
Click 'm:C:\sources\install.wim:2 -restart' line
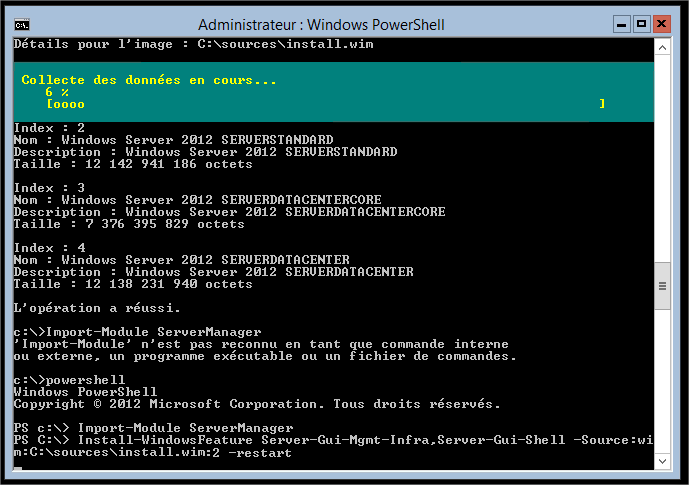pyautogui.click(x=152, y=452)
